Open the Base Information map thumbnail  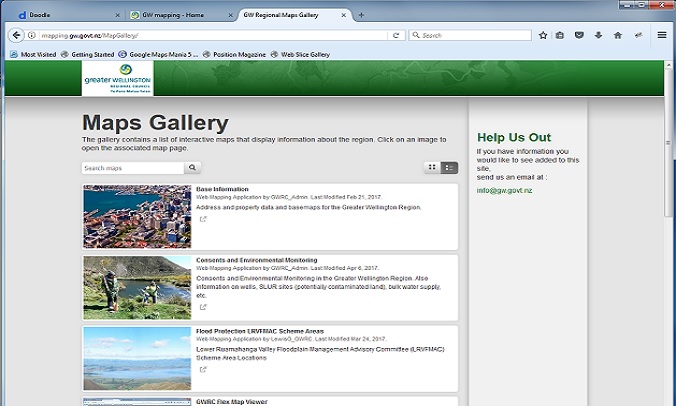pos(137,217)
